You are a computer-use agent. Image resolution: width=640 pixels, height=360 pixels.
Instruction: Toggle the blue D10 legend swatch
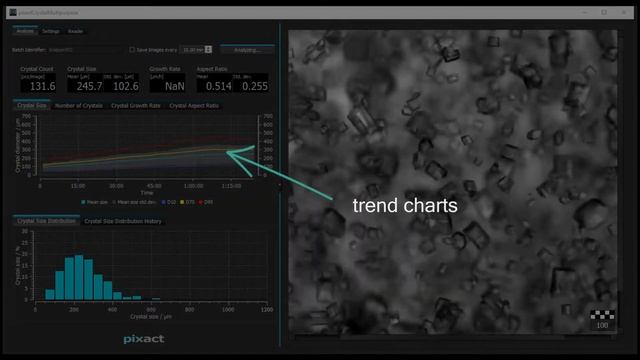(163, 202)
